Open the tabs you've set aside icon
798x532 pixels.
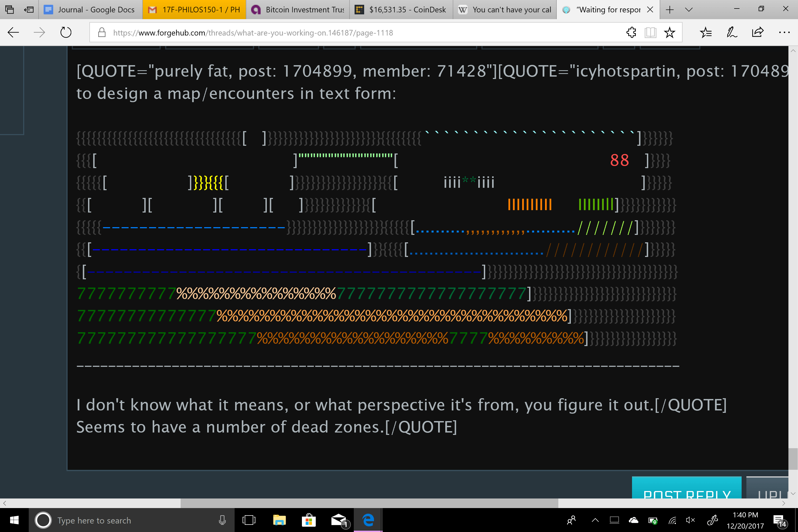(x=10, y=10)
